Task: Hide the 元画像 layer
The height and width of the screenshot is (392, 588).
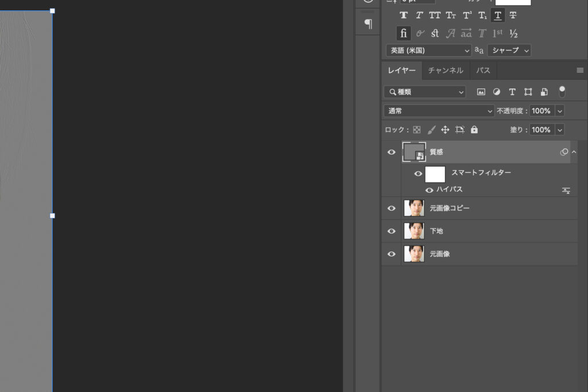Action: (x=391, y=254)
